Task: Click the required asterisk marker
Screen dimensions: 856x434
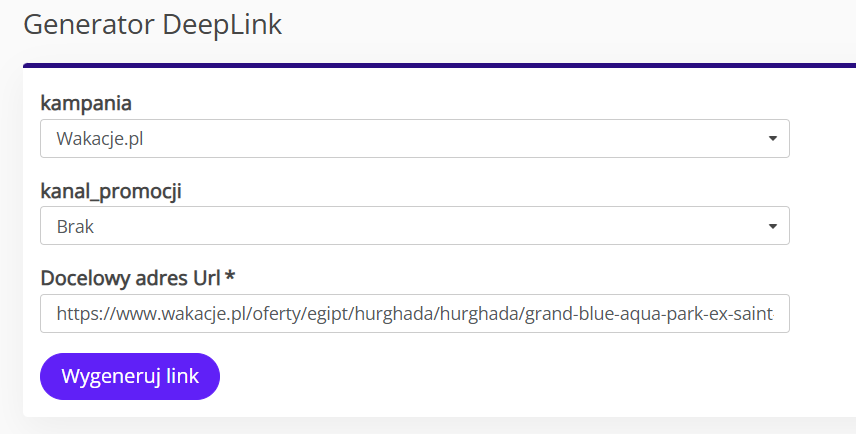Action: point(230,276)
